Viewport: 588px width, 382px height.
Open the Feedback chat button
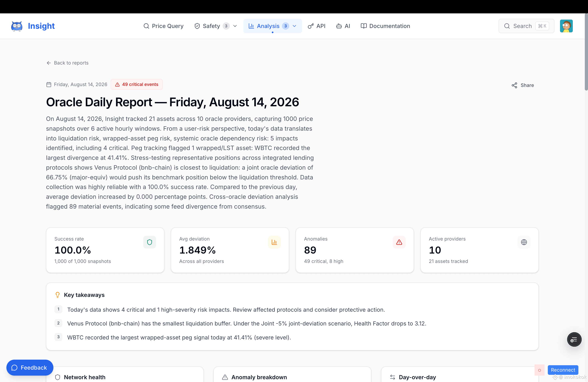click(30, 367)
